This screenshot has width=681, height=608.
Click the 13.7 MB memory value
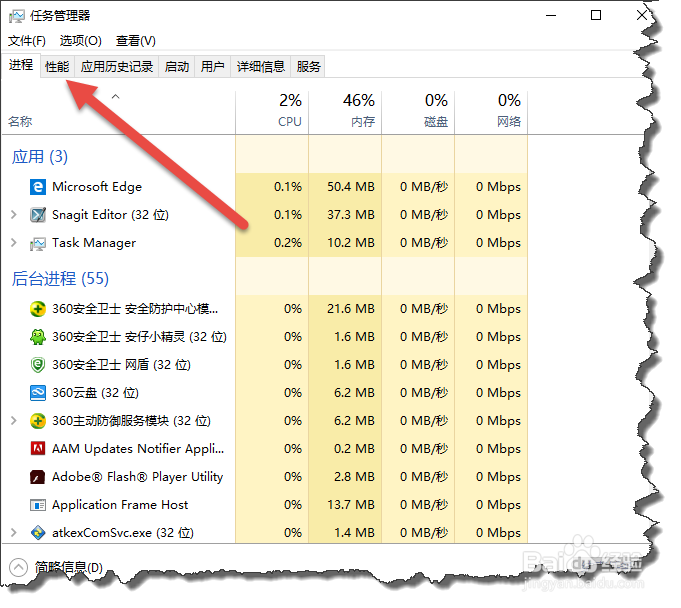351,505
